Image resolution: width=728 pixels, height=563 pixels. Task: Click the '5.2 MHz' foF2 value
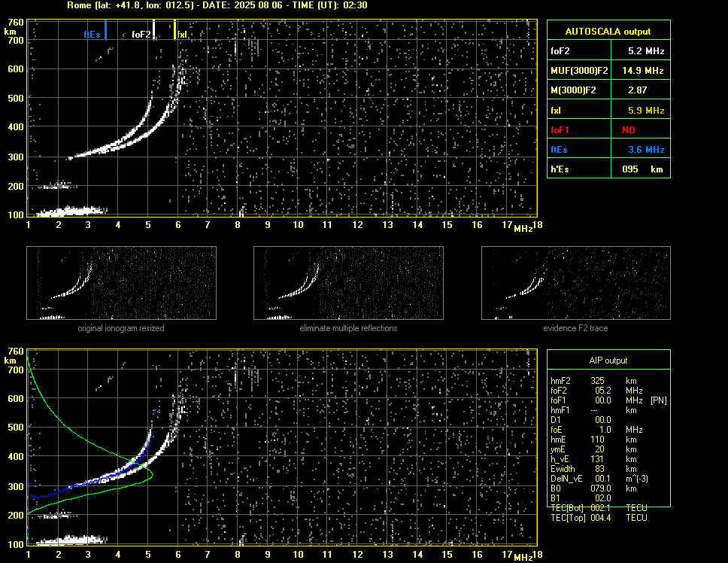(x=646, y=51)
